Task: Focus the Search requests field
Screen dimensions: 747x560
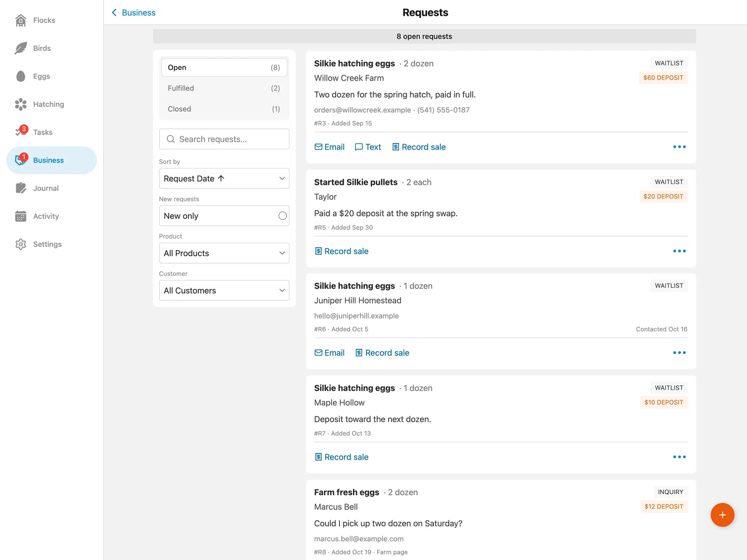Action: 224,139
